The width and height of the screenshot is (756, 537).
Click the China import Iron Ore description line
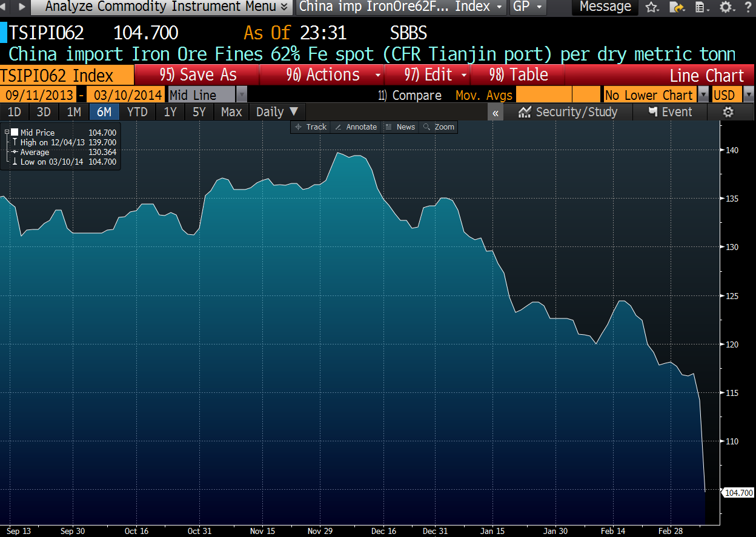point(372,54)
